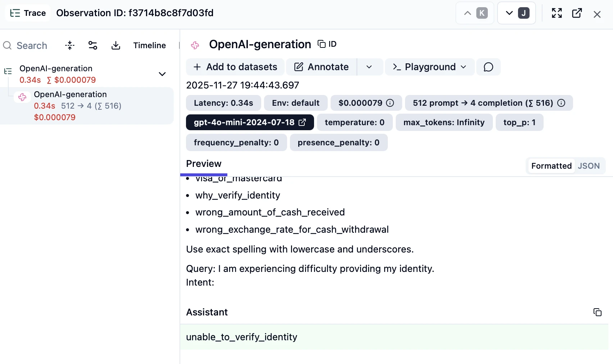Click token usage info icon
613x364 pixels.
click(x=561, y=103)
